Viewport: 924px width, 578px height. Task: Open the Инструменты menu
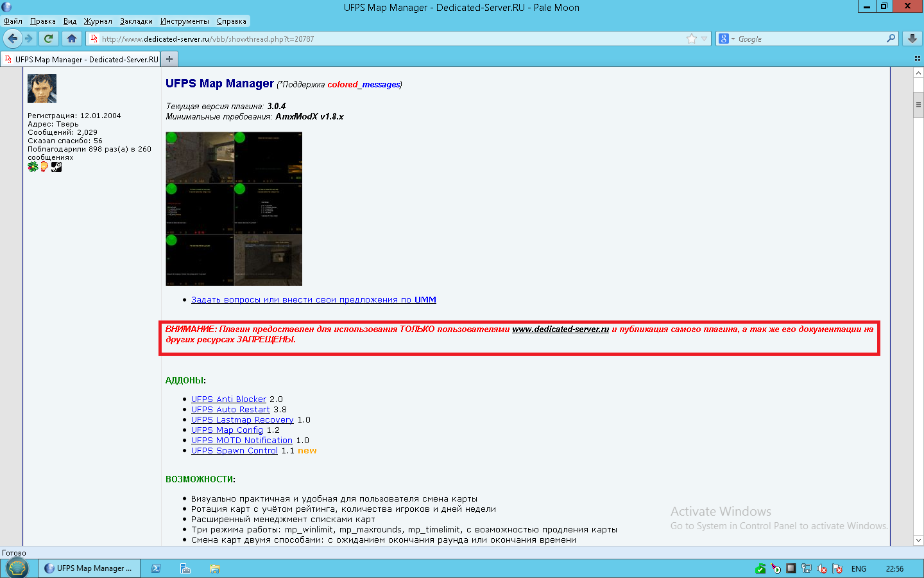coord(185,21)
